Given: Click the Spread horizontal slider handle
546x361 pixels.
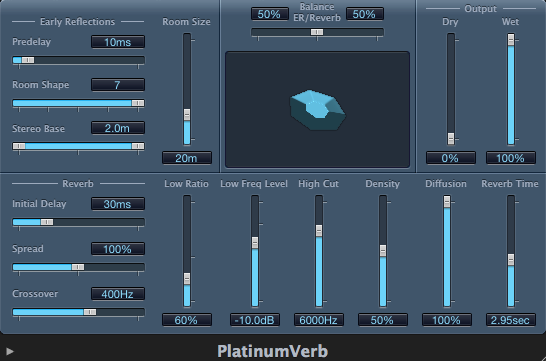Looking at the screenshot, I should [78, 267].
